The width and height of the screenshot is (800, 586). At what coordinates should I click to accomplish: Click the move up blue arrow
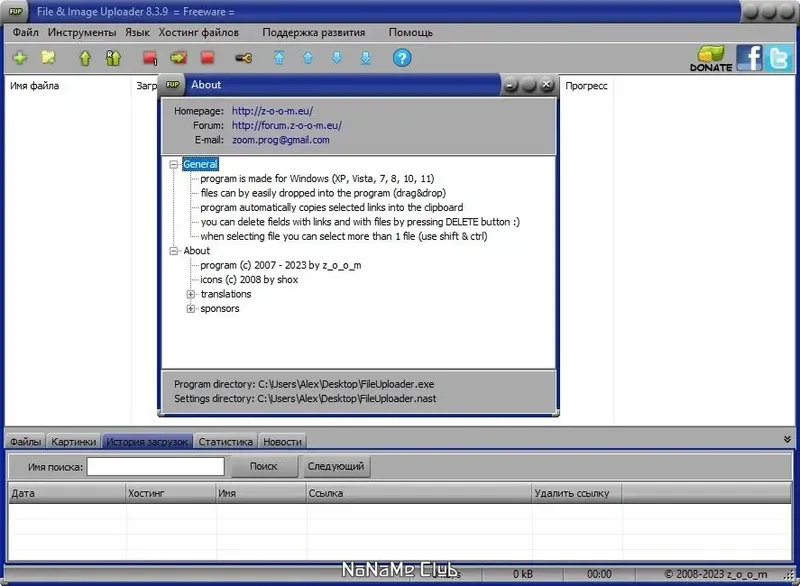[x=308, y=58]
